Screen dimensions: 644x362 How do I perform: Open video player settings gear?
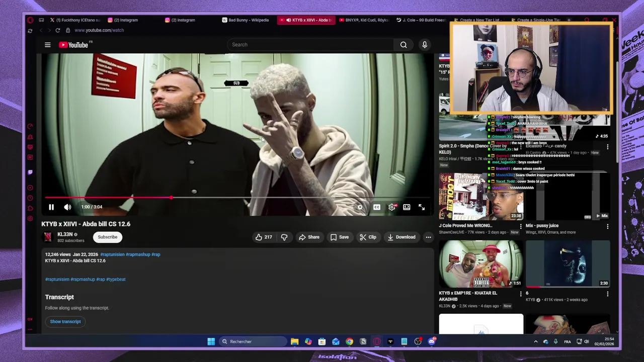coord(392,207)
